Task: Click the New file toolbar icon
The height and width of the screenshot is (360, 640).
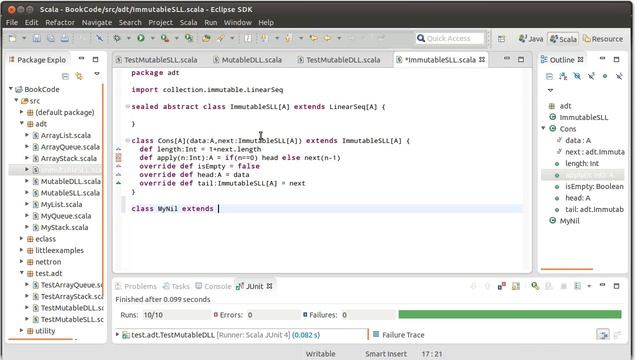Action: (13, 38)
